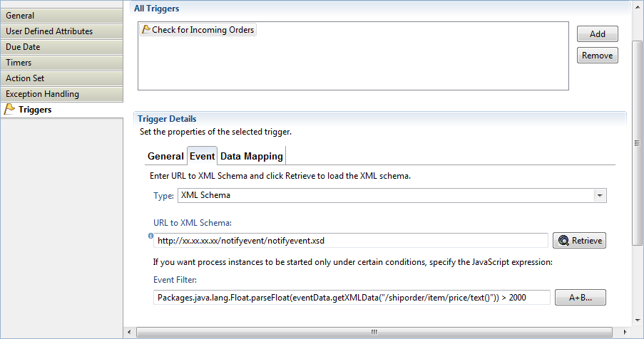The width and height of the screenshot is (644, 339).
Task: Click in the Event Filter expression field
Action: click(352, 298)
